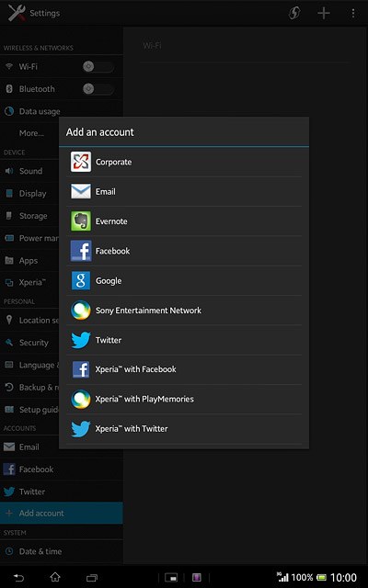
Task: Open Apps settings
Action: [x=29, y=261]
